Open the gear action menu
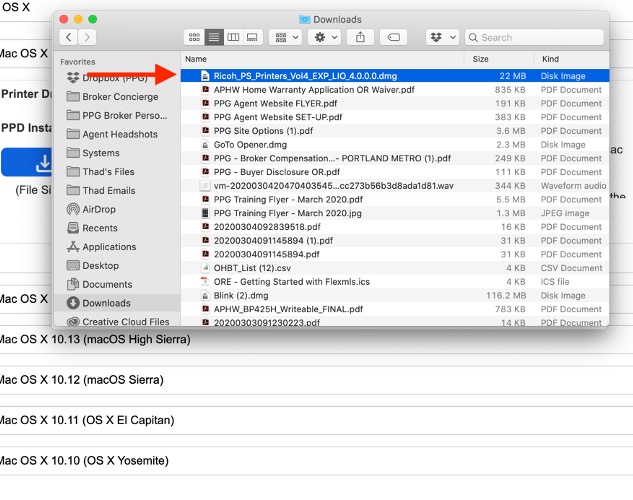This screenshot has width=633, height=500. click(x=325, y=37)
